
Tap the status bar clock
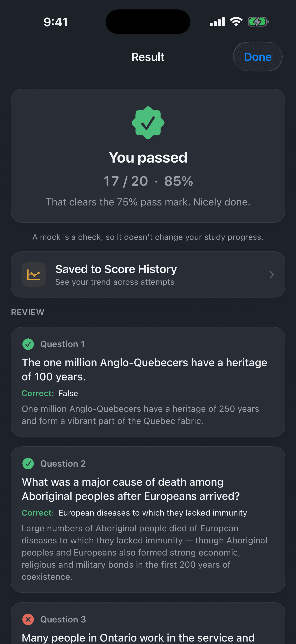tap(56, 22)
